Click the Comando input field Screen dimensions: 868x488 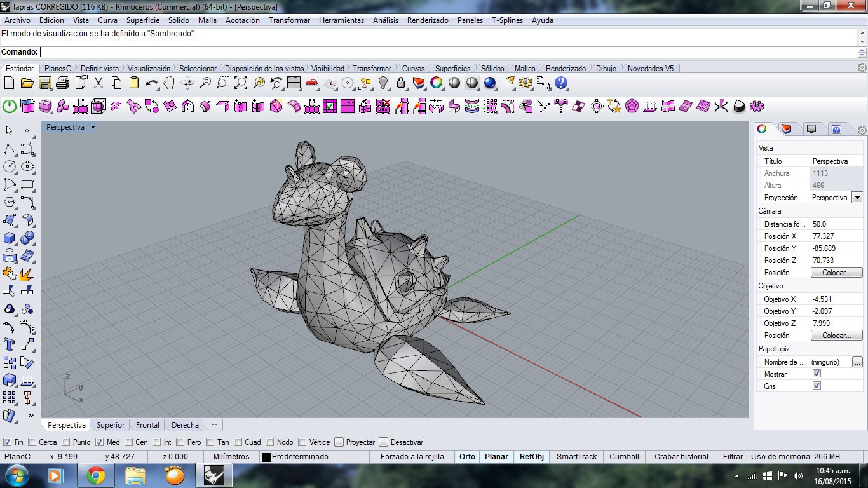448,52
